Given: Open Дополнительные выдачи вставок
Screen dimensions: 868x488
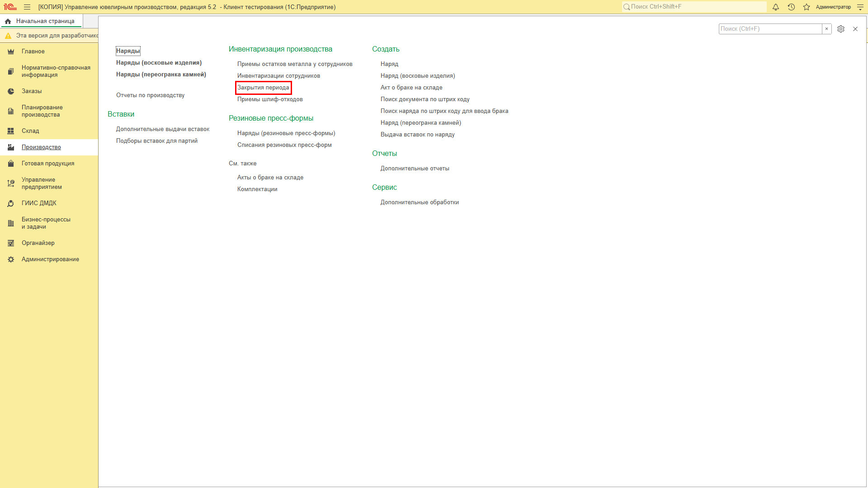Looking at the screenshot, I should (x=163, y=129).
